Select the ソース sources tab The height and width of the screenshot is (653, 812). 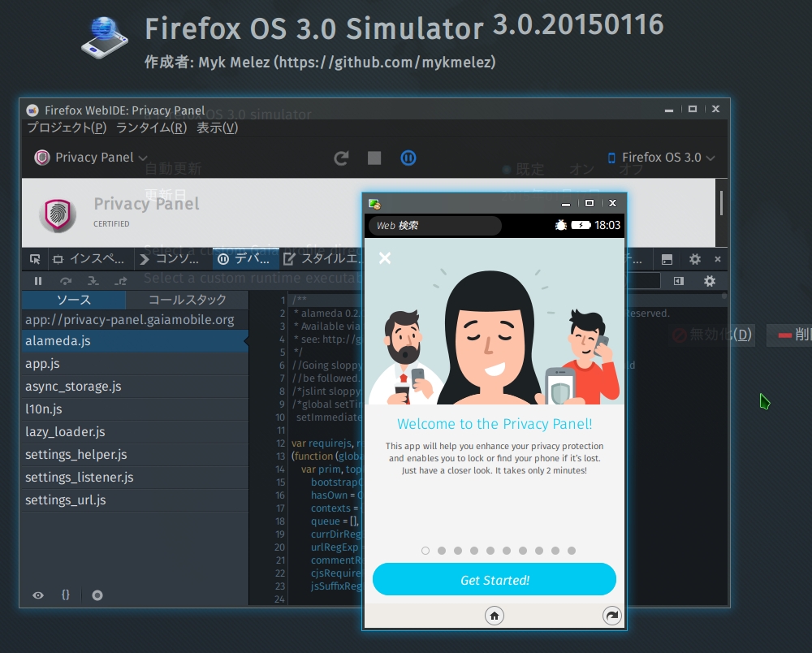coord(74,300)
